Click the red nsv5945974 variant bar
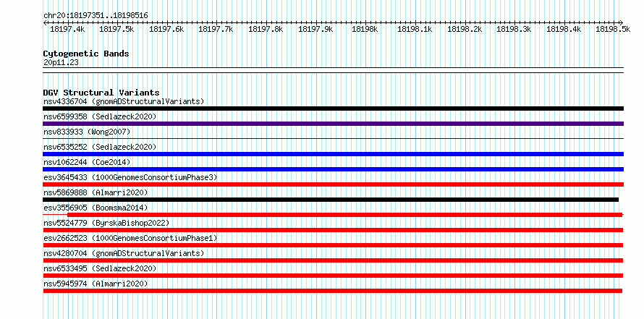This screenshot has height=319, width=644. [333, 291]
